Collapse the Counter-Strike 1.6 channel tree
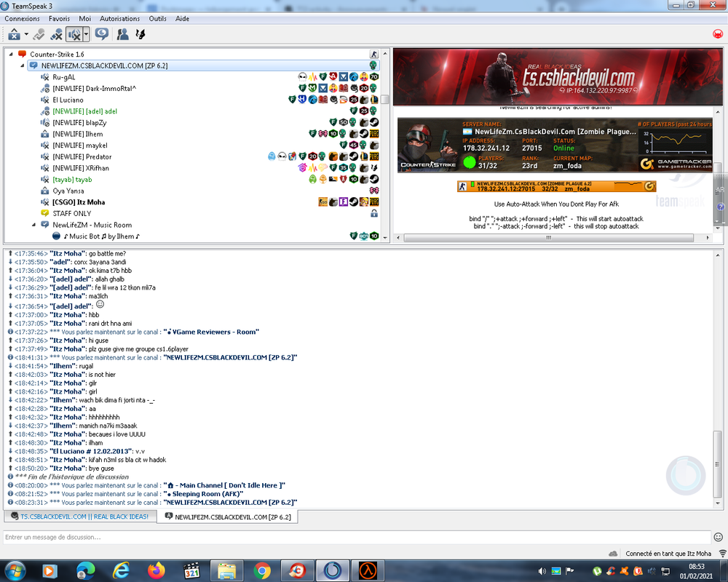This screenshot has width=728, height=582. [x=11, y=55]
